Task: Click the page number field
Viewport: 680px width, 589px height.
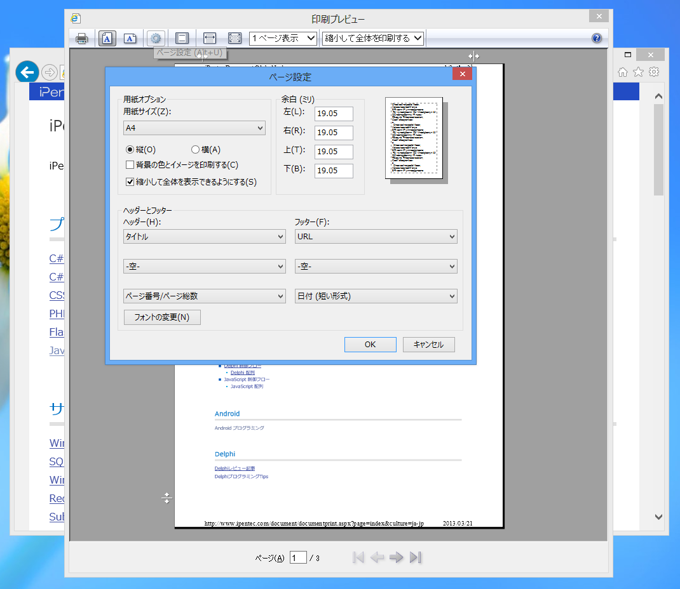Action: 298,558
